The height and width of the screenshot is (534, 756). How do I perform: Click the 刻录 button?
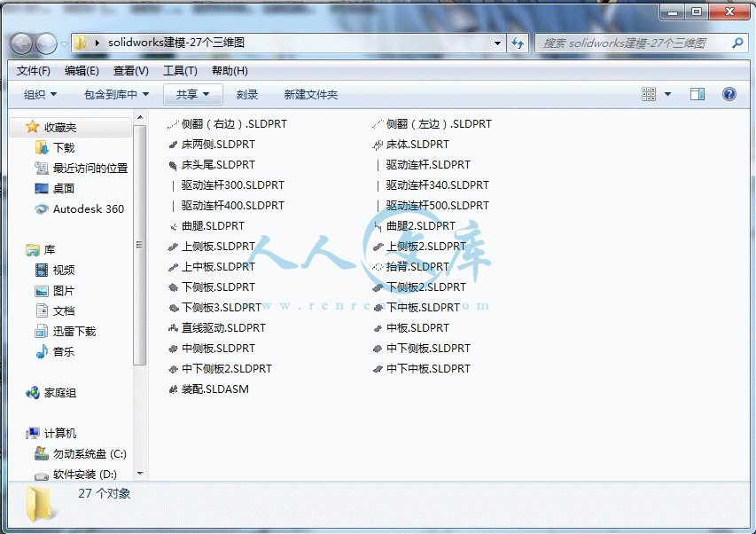247,95
